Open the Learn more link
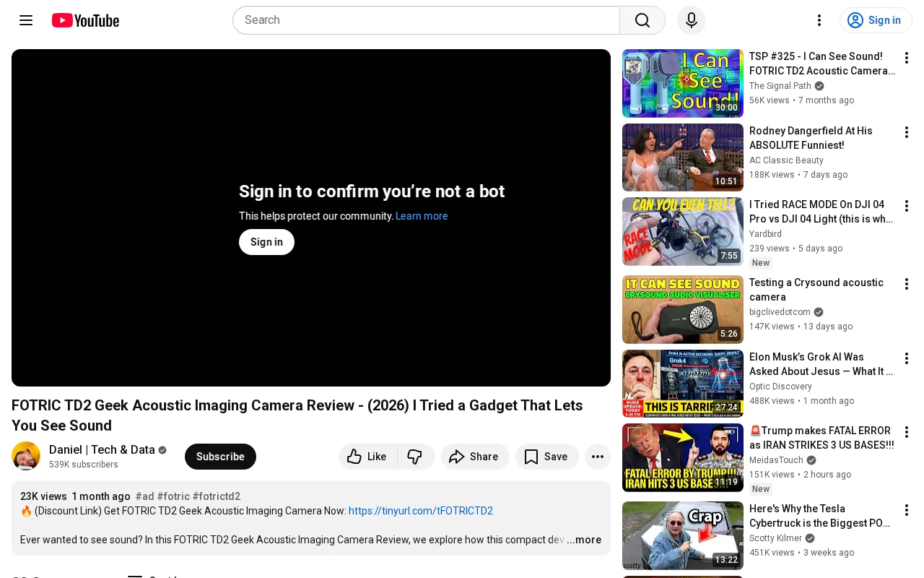Screen dimensions: 924x578 point(422,216)
